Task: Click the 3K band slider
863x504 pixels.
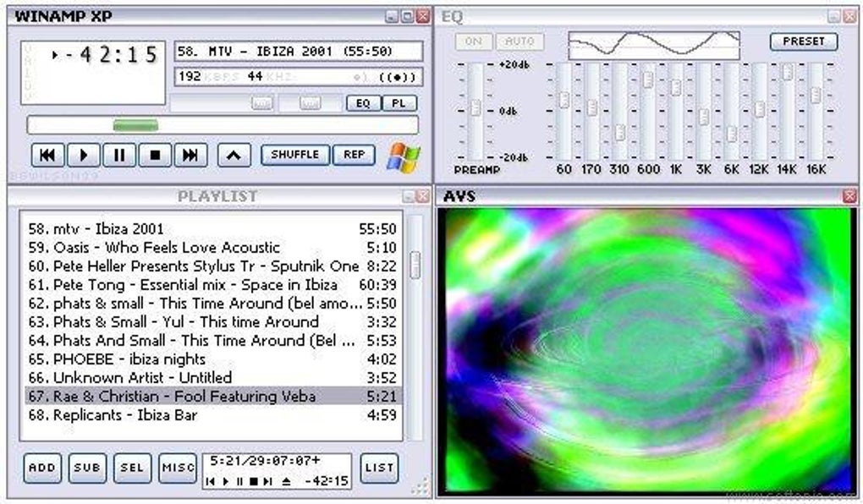Action: coord(704,117)
